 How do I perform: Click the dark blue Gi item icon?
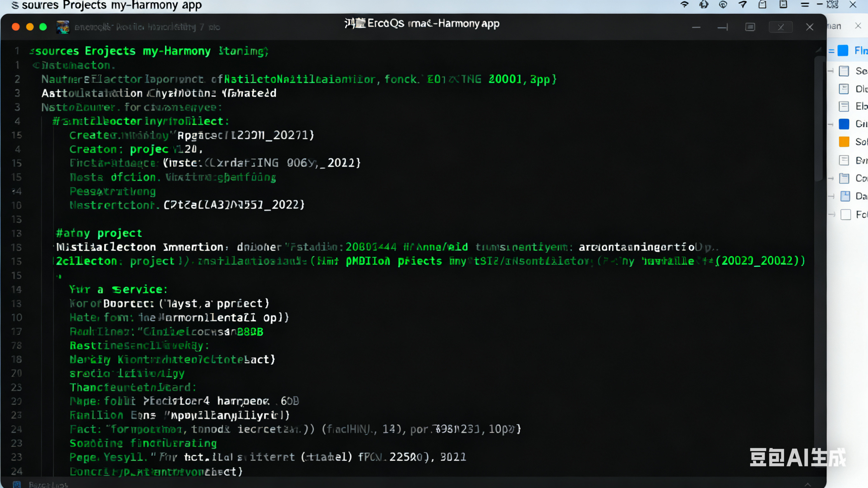[x=844, y=124]
